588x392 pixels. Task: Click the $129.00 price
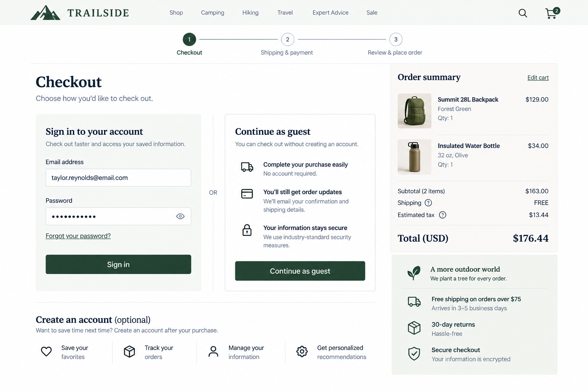(x=537, y=100)
